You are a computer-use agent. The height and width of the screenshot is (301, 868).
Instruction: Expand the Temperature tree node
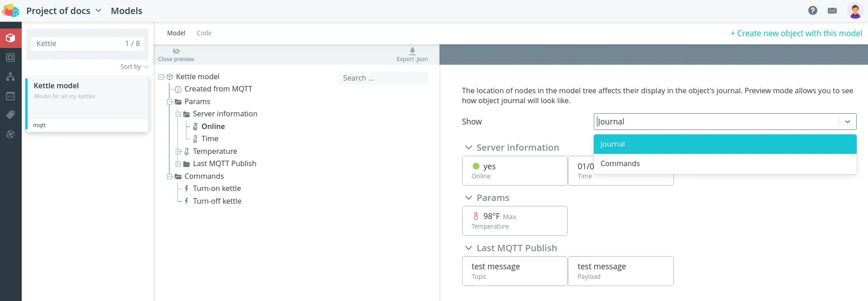[178, 152]
